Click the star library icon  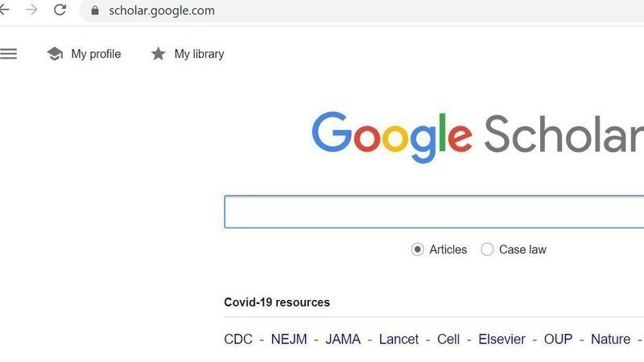point(159,54)
